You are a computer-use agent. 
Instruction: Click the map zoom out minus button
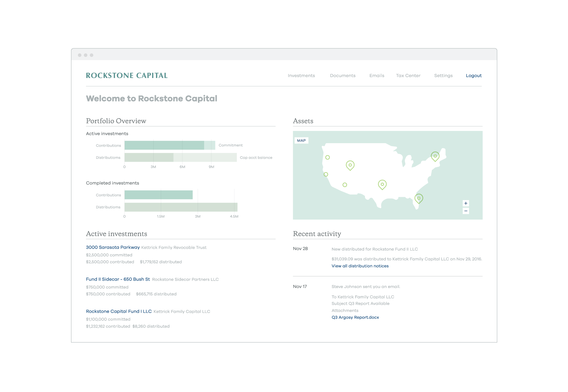466,211
